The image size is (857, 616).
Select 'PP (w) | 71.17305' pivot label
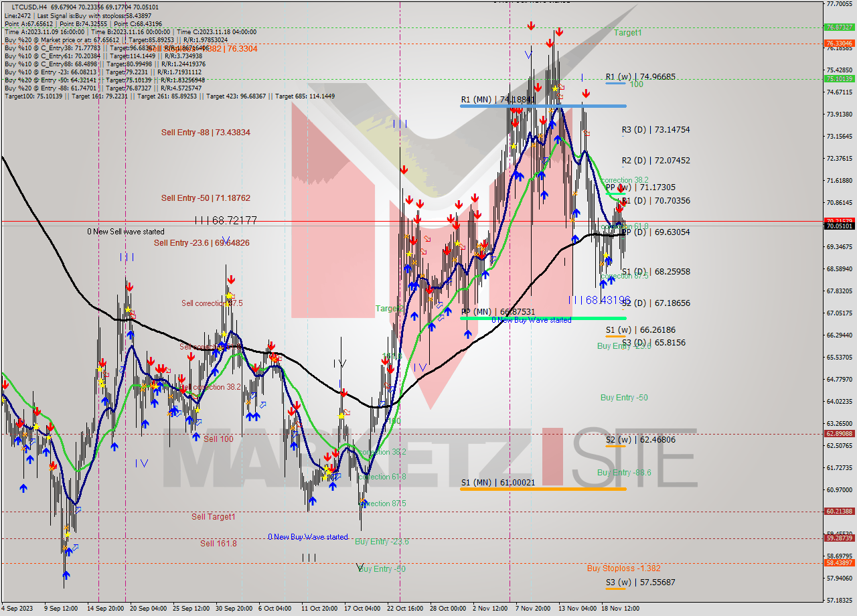click(x=641, y=187)
